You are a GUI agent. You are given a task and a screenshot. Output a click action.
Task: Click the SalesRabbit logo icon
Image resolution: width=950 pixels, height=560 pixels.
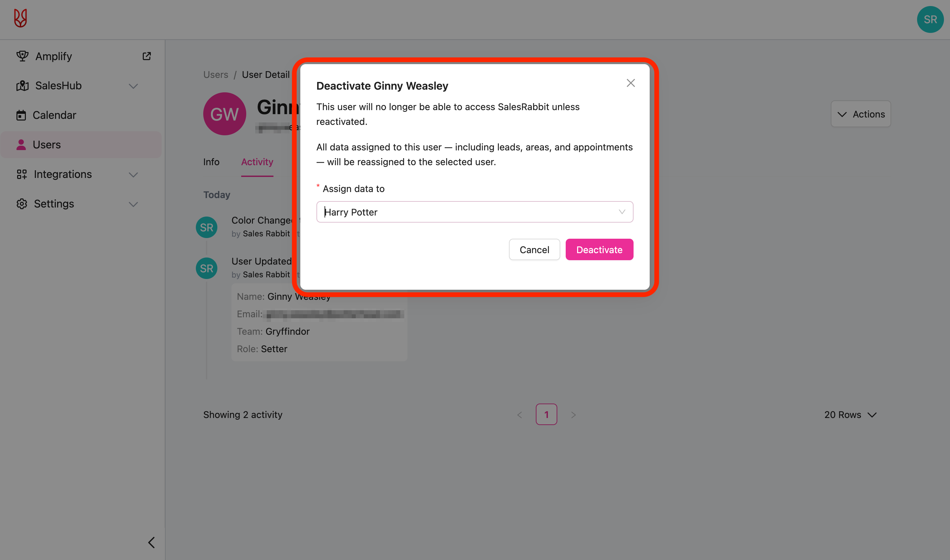click(20, 18)
